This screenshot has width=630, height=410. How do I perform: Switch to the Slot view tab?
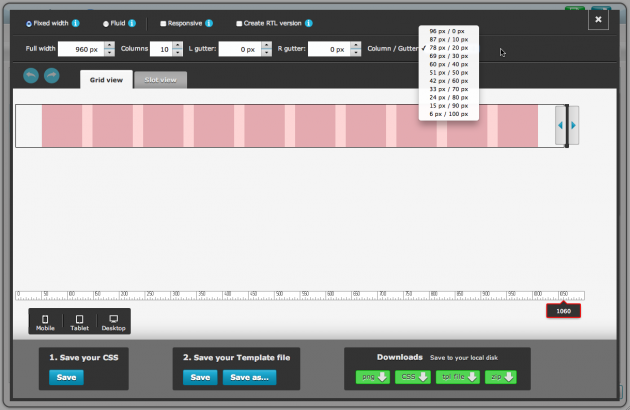coord(160,80)
